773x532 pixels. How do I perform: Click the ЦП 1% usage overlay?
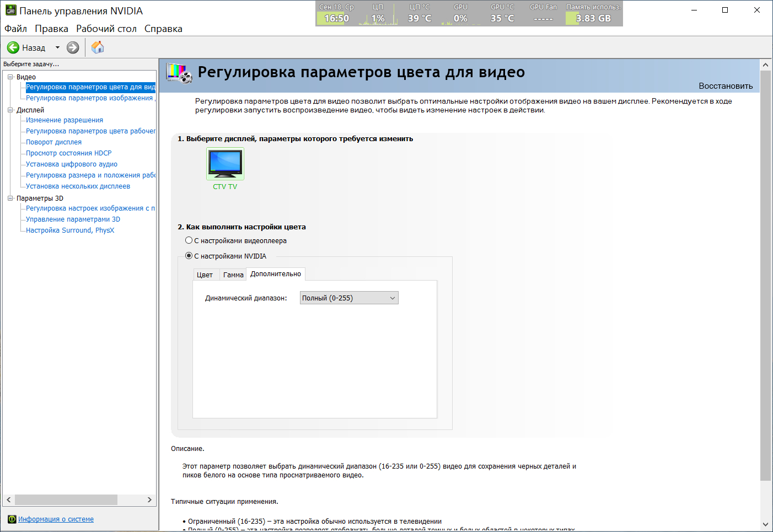point(378,14)
